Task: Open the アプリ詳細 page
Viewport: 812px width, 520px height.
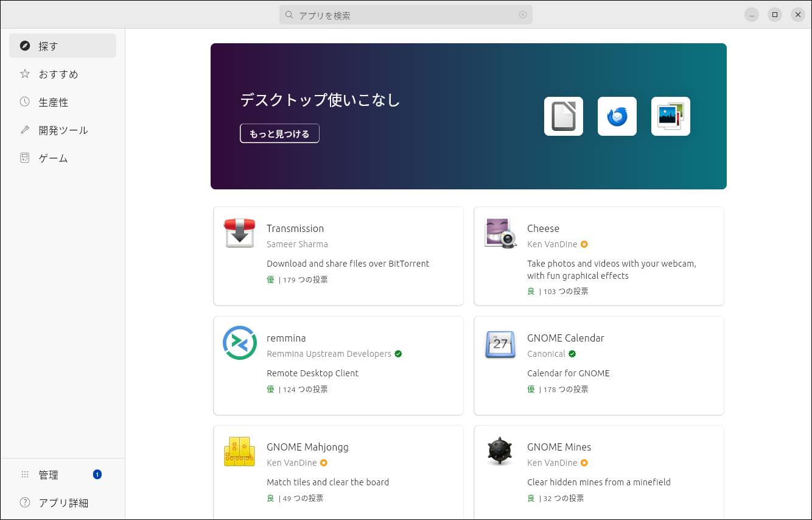Action: (63, 502)
